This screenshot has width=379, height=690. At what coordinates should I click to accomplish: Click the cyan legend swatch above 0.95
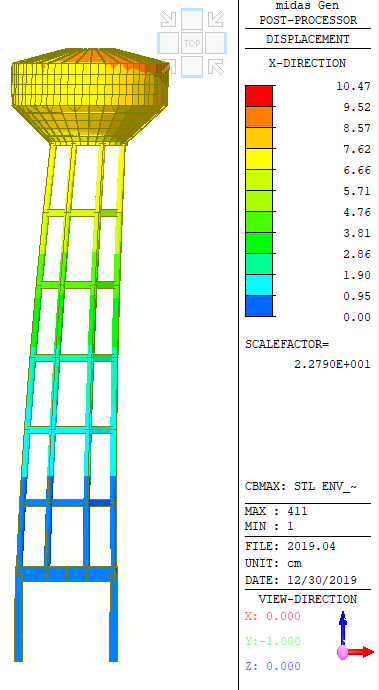(259, 285)
